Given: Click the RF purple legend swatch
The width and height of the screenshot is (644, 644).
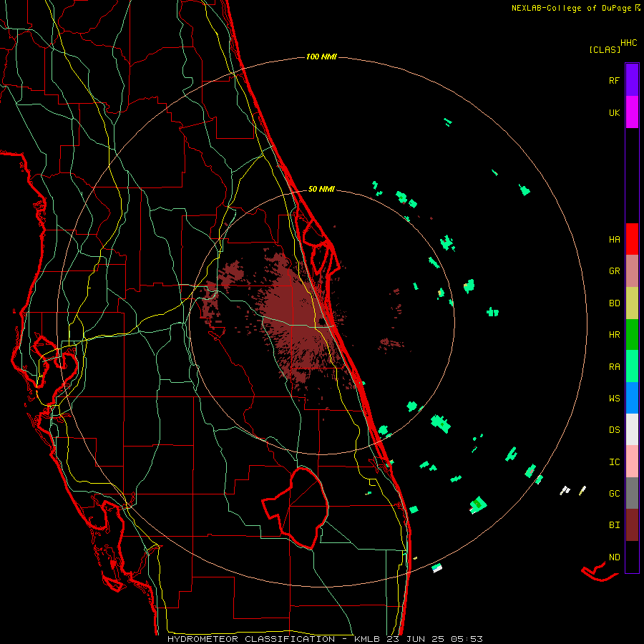Looking at the screenshot, I should pos(632,80).
